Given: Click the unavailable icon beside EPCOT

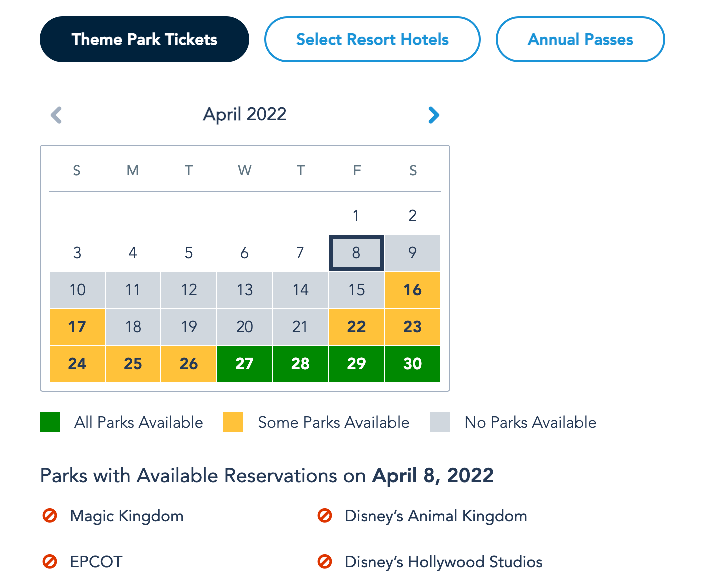Looking at the screenshot, I should (50, 562).
